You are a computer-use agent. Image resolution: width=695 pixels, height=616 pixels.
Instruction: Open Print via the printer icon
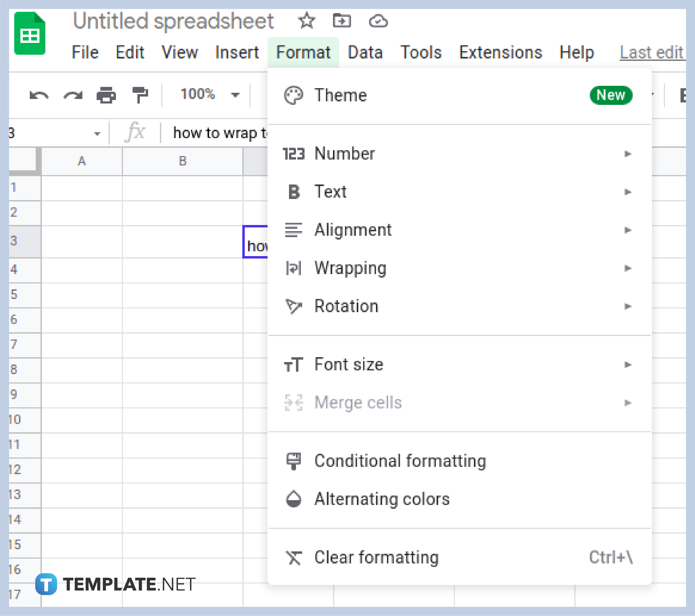coord(105,95)
